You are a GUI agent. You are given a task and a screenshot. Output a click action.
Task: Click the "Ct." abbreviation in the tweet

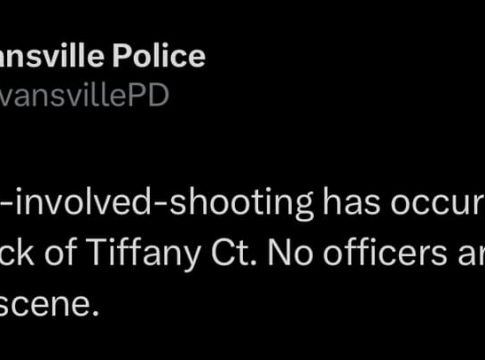click(234, 253)
